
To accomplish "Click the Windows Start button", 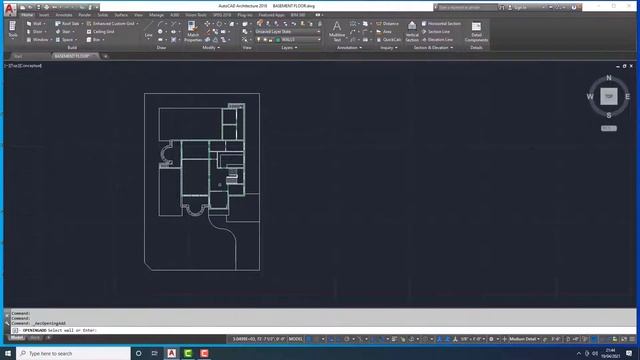I will pos(8,353).
